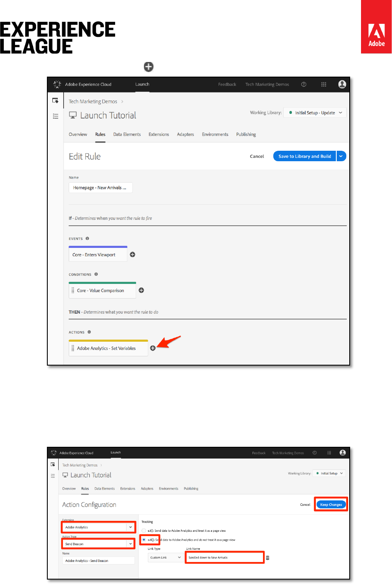Screen dimensions: 392x585
Task: Open Publishing tab in Action Configuration screenshot
Action: pos(191,489)
